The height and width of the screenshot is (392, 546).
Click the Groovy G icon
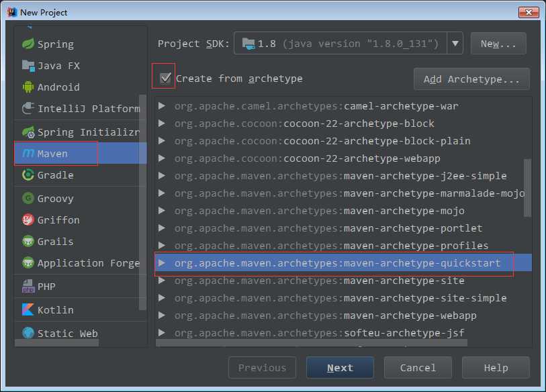click(28, 198)
